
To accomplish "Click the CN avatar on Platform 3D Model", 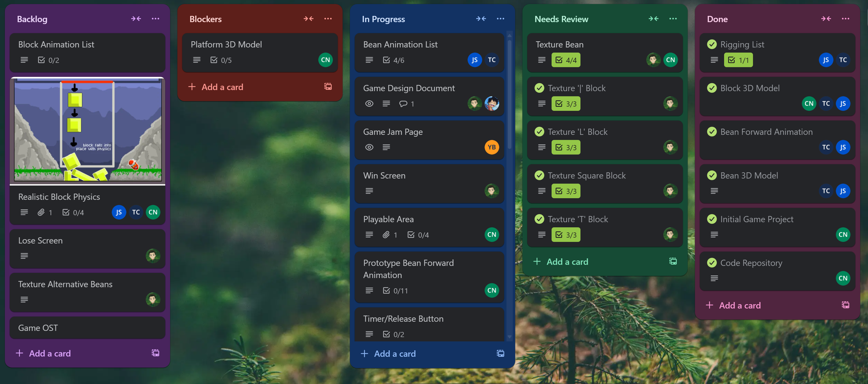I will click(325, 60).
